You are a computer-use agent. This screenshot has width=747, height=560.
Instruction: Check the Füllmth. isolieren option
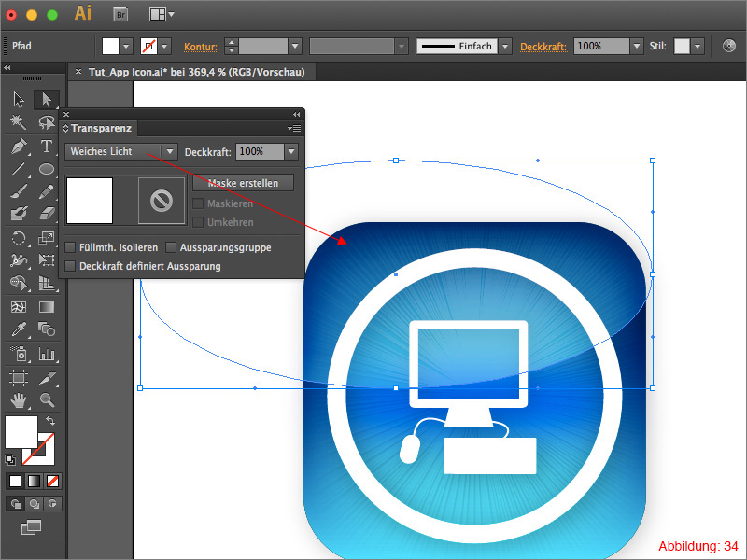pyautogui.click(x=70, y=245)
